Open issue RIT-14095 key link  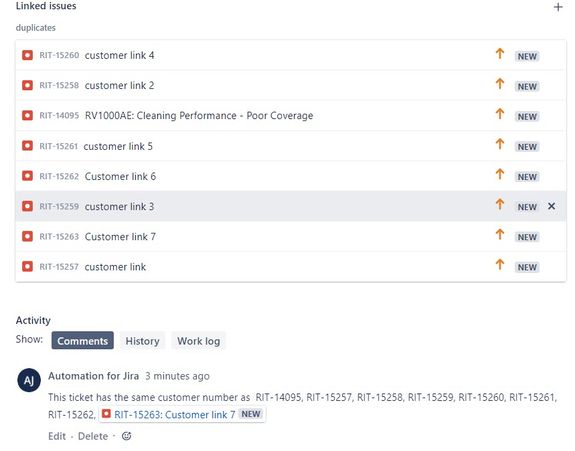pyautogui.click(x=59, y=116)
